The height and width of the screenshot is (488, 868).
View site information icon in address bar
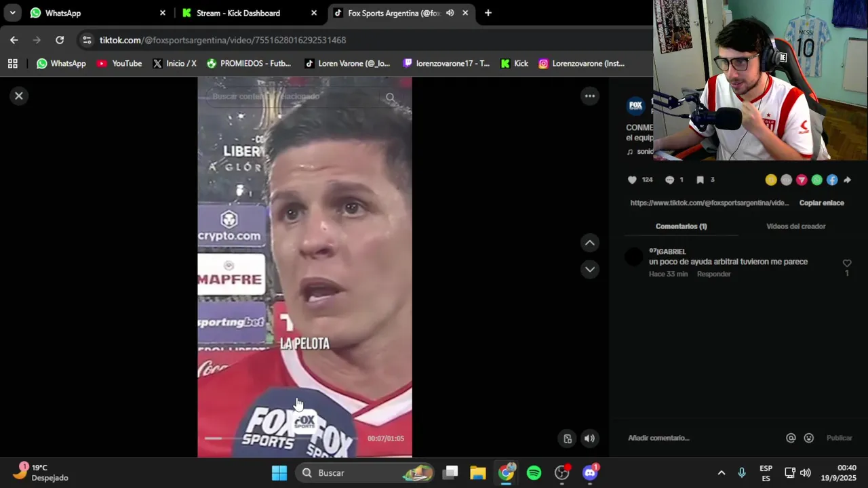click(87, 40)
